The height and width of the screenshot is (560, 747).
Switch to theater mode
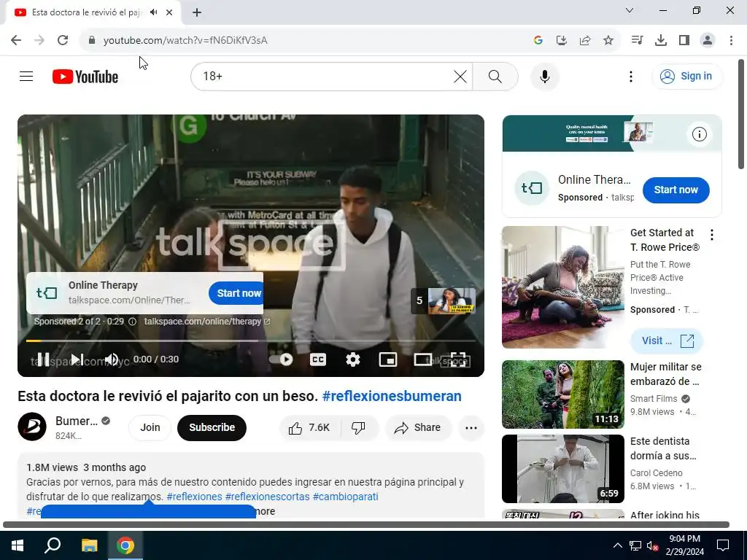pyautogui.click(x=423, y=359)
